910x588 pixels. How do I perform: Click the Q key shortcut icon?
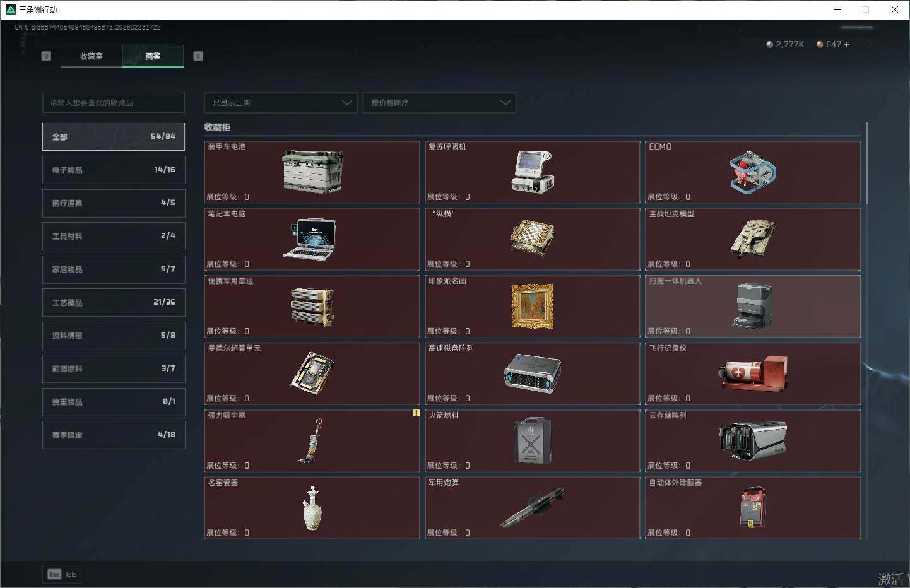(46, 56)
